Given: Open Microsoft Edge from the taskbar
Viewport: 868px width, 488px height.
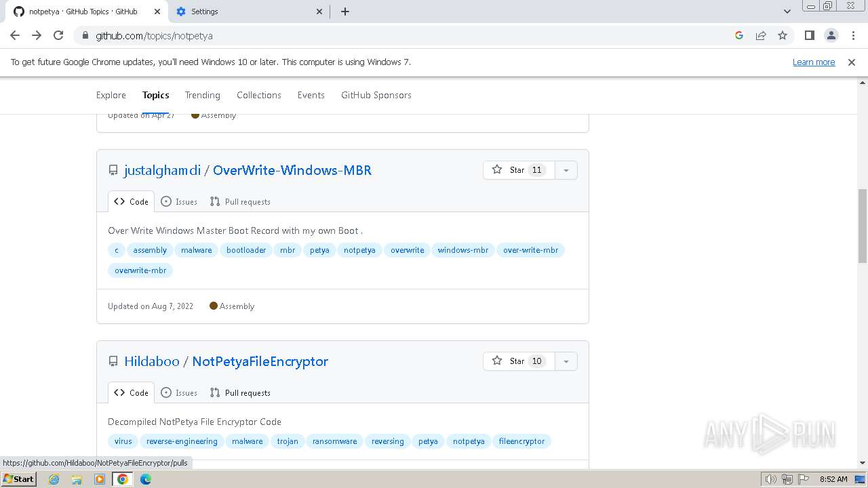Looking at the screenshot, I should click(x=146, y=479).
